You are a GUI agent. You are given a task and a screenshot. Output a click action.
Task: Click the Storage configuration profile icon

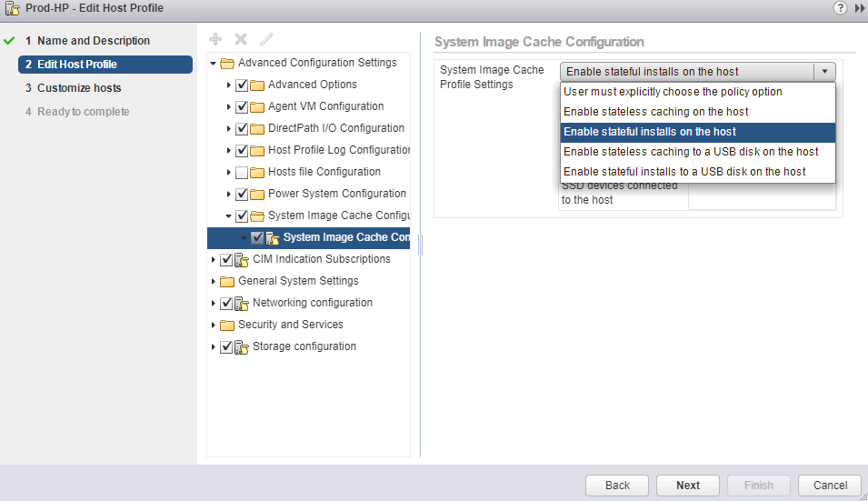[243, 346]
